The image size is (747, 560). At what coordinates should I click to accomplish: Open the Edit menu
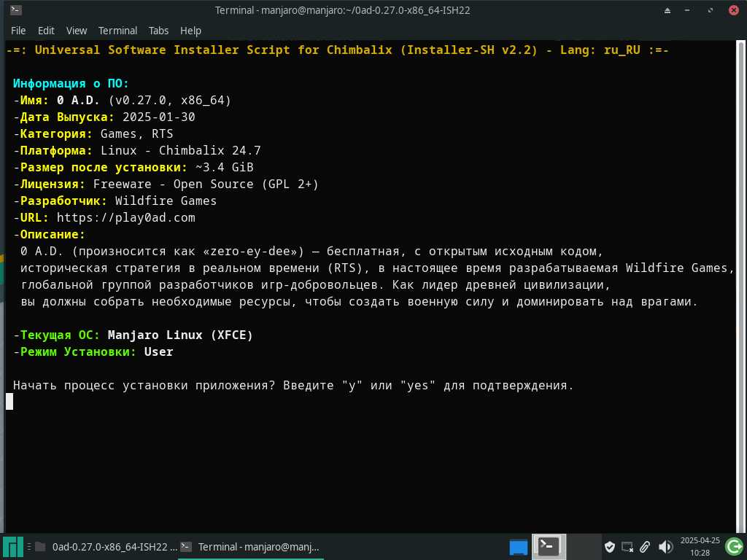tap(46, 31)
